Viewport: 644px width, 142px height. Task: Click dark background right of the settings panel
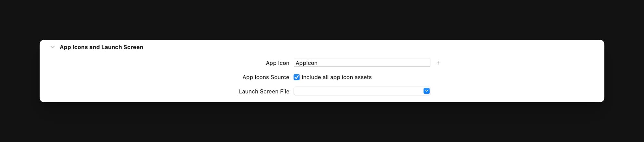pyautogui.click(x=625, y=71)
